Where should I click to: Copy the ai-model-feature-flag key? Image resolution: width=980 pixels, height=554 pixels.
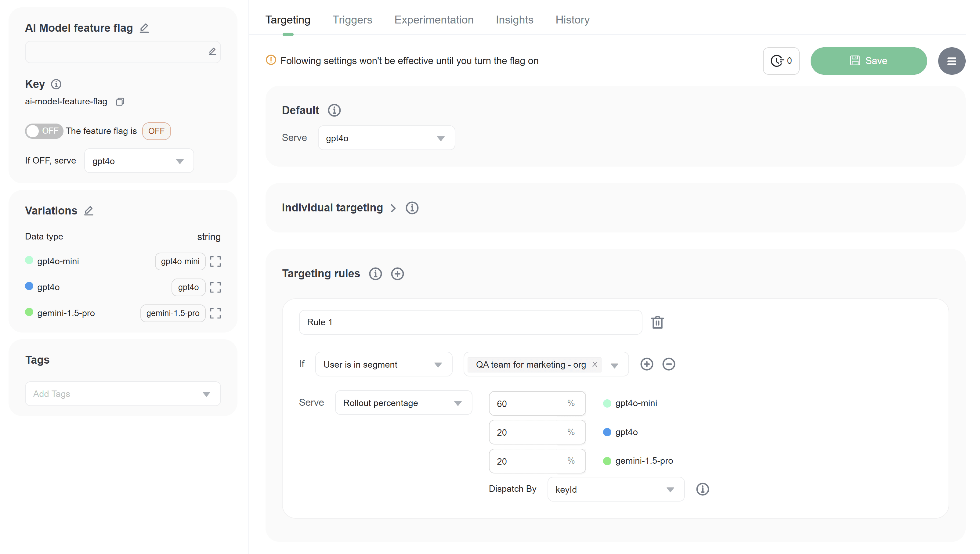tap(120, 102)
